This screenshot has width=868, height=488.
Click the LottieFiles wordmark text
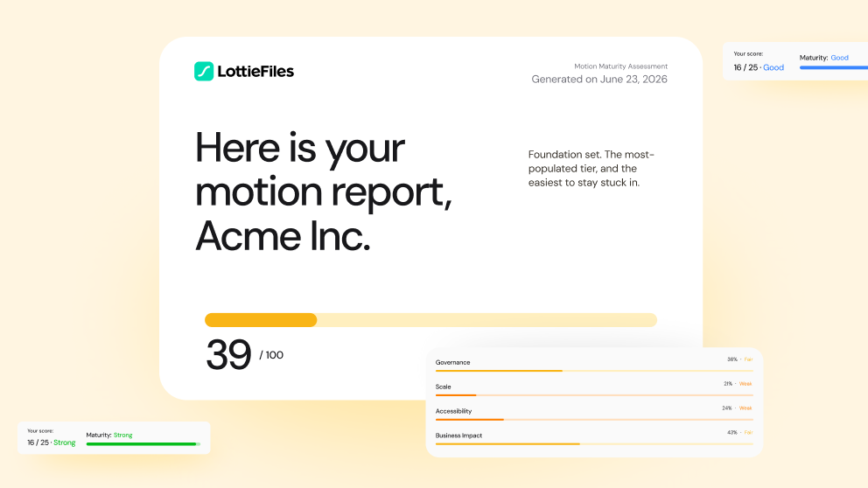255,72
